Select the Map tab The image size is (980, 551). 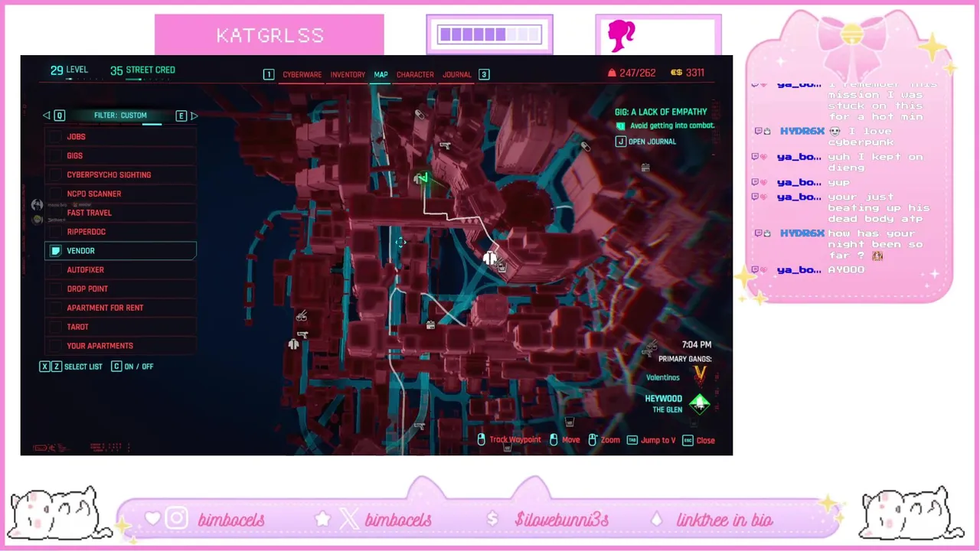(381, 74)
